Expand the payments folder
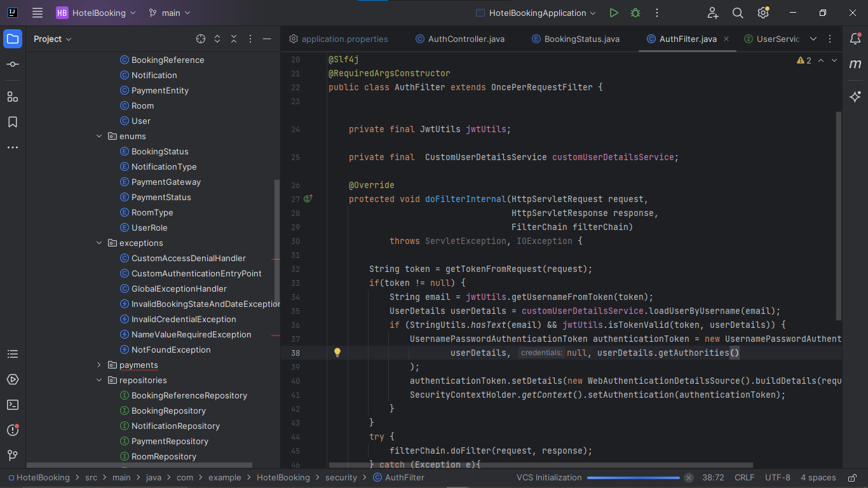The width and height of the screenshot is (868, 488). point(99,365)
